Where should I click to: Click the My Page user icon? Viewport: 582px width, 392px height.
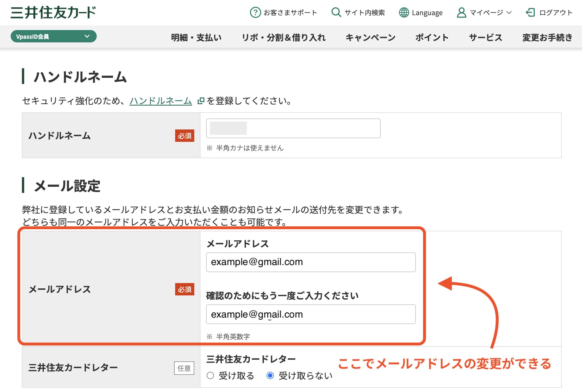pyautogui.click(x=461, y=13)
